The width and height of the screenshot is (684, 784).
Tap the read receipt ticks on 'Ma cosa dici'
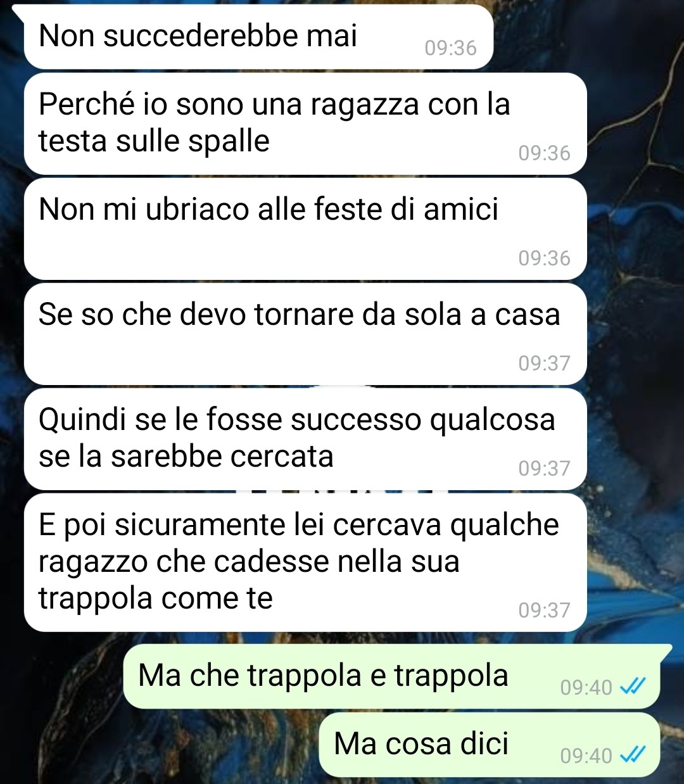tap(632, 754)
